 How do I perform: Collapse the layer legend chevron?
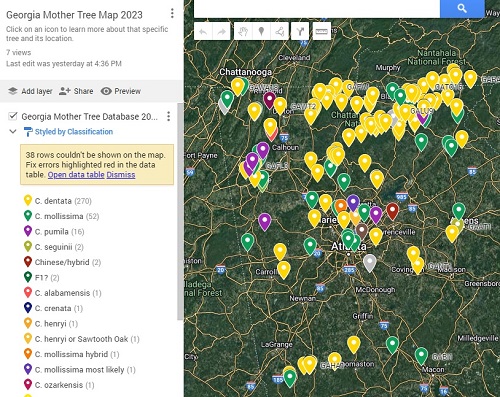click(x=13, y=131)
